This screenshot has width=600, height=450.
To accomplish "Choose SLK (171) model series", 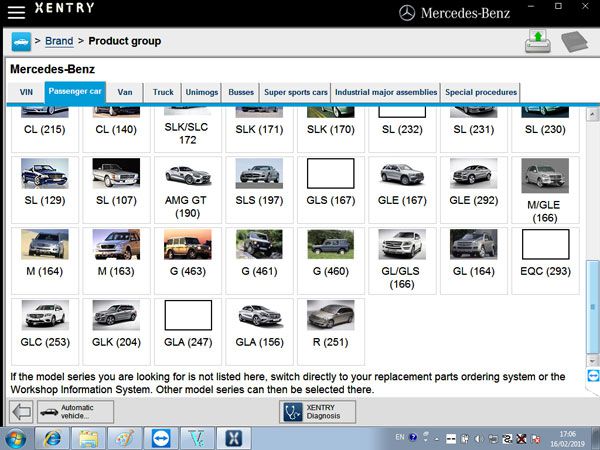I will 259,129.
